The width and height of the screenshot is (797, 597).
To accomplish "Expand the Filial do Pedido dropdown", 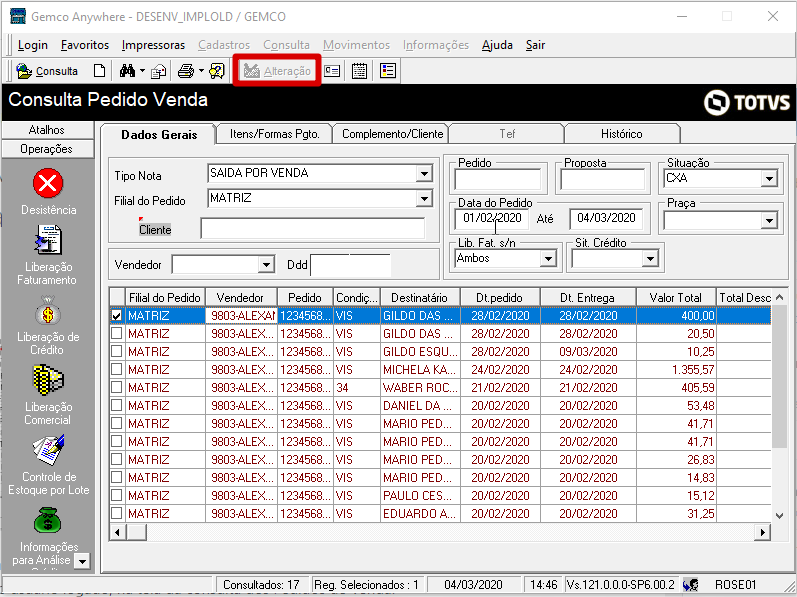I will click(x=424, y=199).
